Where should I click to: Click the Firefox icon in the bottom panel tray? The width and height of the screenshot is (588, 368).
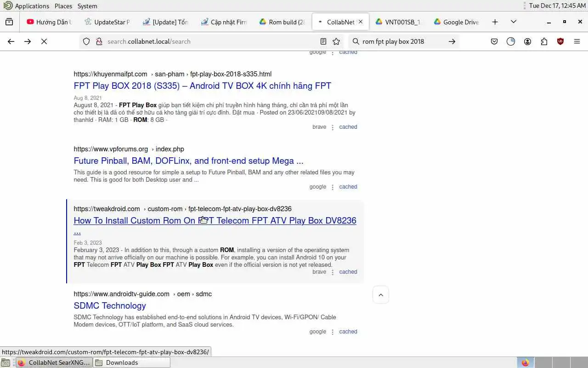[x=525, y=362]
